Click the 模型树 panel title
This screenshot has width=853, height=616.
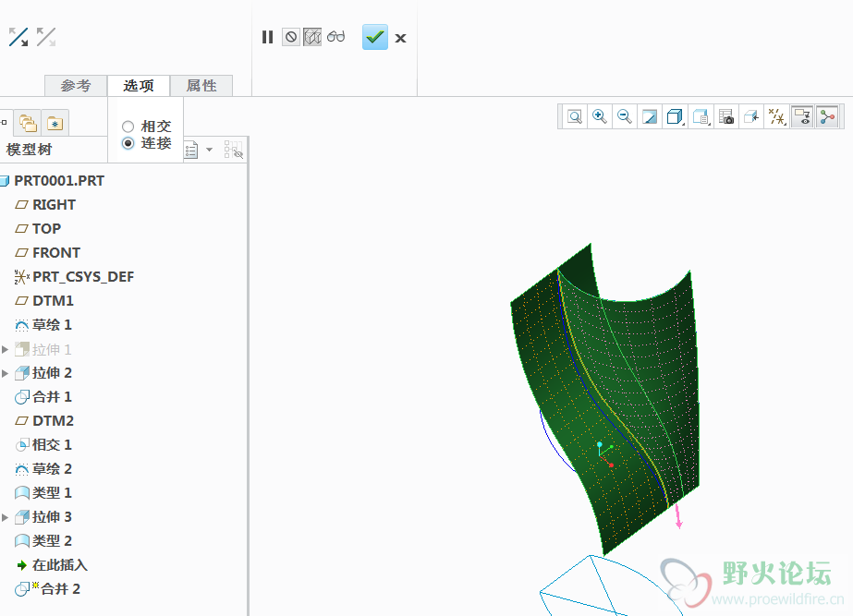(x=29, y=150)
